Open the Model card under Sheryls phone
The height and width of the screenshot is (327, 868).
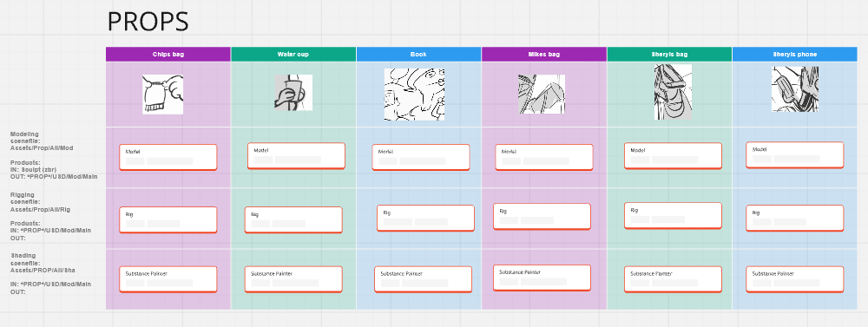pyautogui.click(x=795, y=155)
